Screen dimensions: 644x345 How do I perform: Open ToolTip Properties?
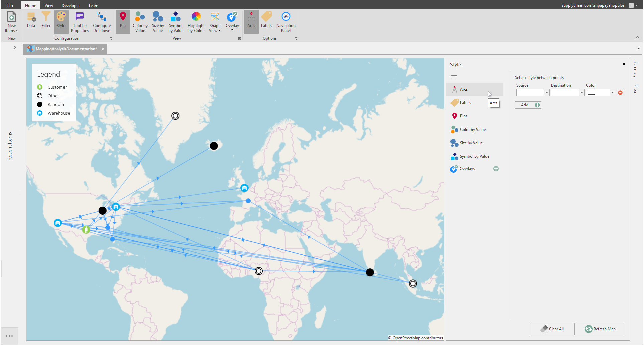pyautogui.click(x=80, y=22)
